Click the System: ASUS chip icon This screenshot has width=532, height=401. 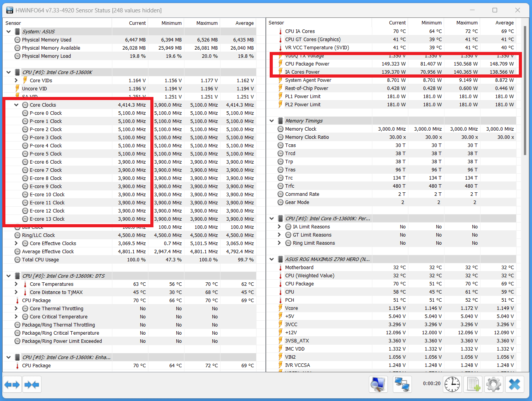pos(17,32)
